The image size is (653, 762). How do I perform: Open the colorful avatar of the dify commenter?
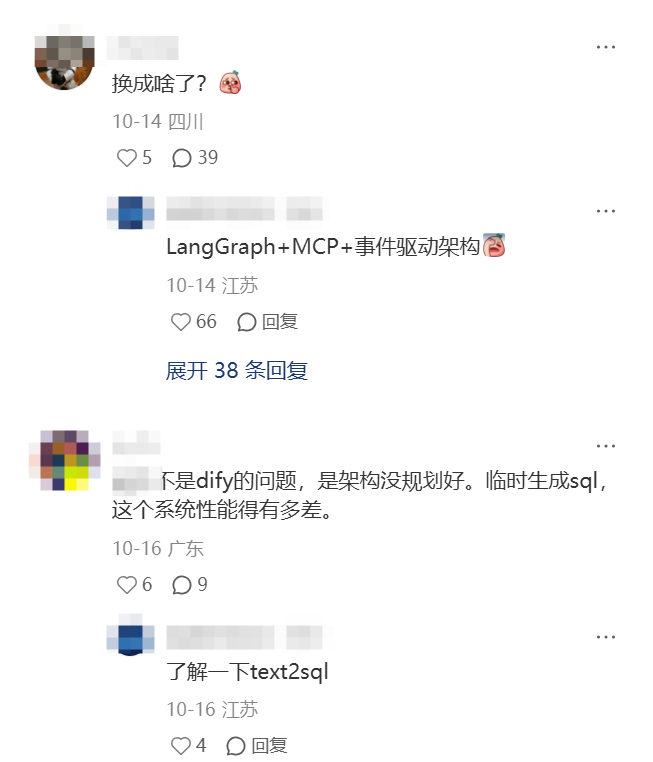pos(65,460)
